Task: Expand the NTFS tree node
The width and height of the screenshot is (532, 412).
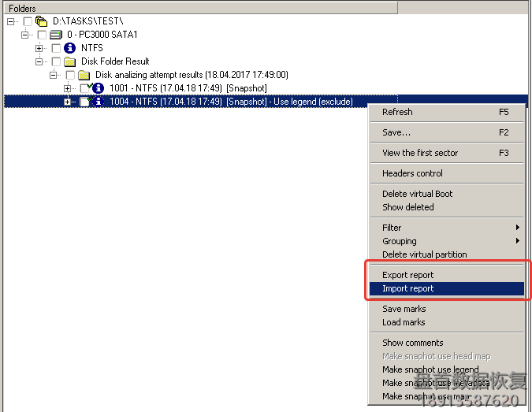Action: pos(39,48)
